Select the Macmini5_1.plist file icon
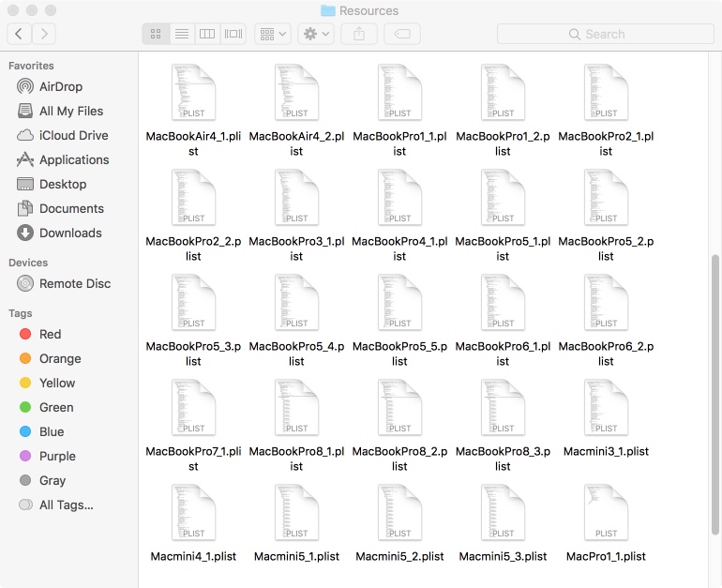 (296, 512)
